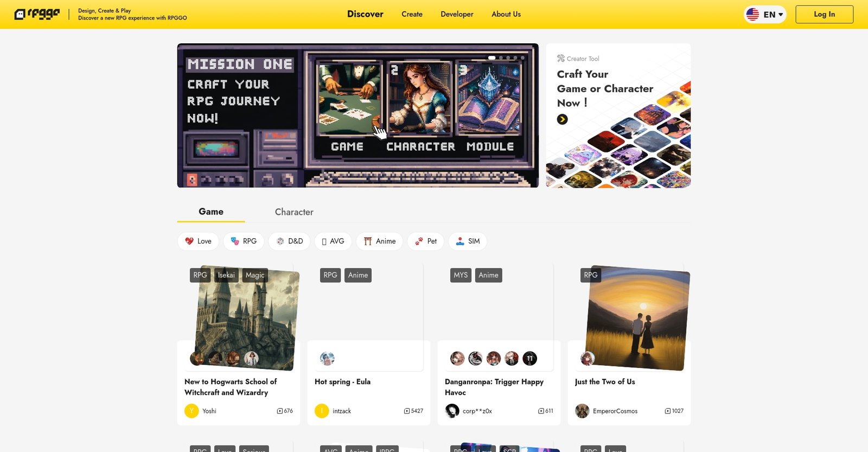This screenshot has height=452, width=868.
Task: Click the yellow arrow under Craft Your Game
Action: [562, 119]
